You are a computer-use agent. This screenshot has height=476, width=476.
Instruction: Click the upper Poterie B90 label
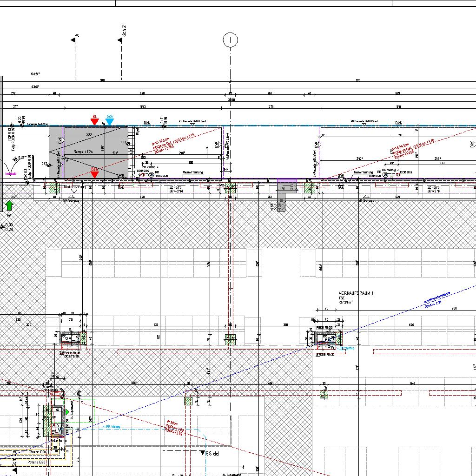[x=37, y=452]
